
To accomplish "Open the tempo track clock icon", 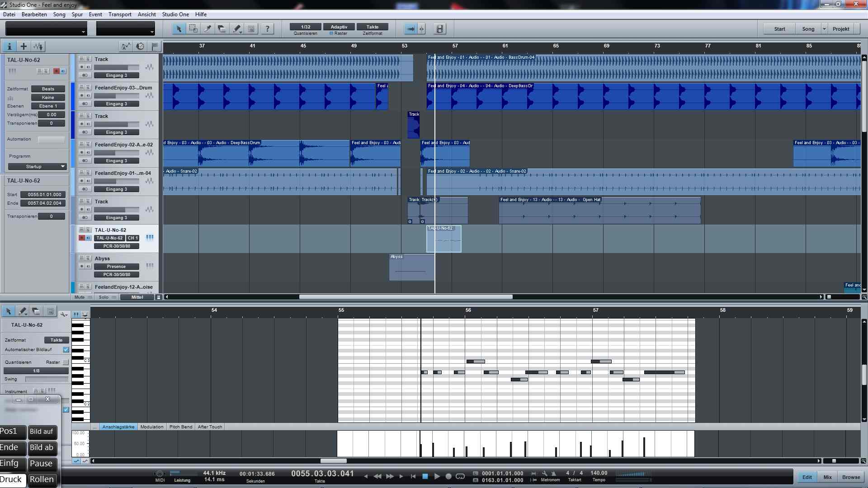I will tap(140, 46).
